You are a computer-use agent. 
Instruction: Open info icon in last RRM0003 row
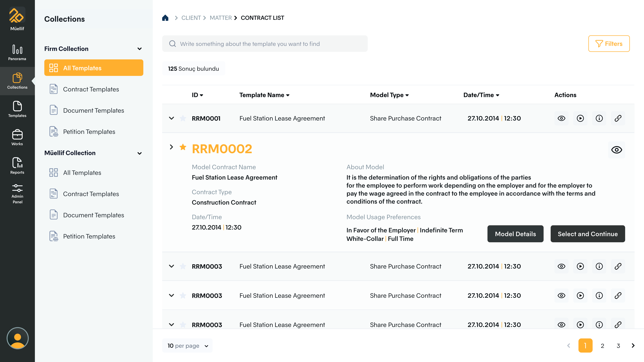coord(599,324)
